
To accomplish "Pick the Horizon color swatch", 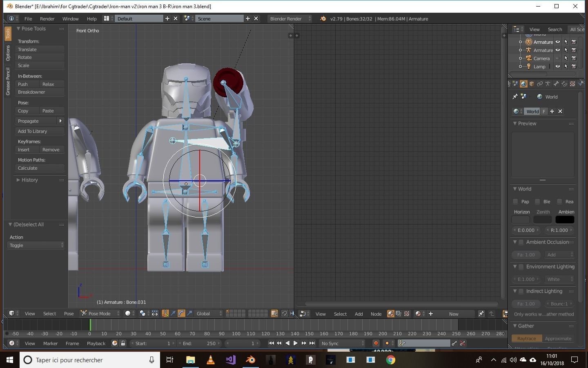I will (521, 220).
